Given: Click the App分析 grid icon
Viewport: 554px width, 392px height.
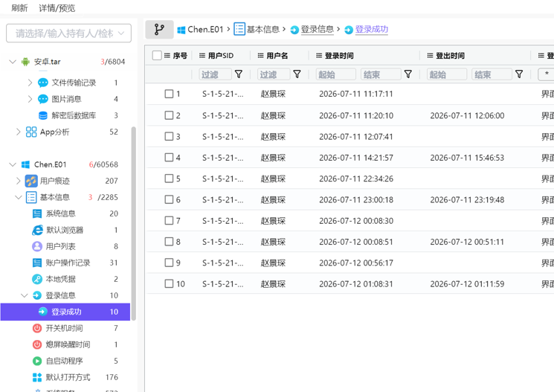Looking at the screenshot, I should [31, 132].
